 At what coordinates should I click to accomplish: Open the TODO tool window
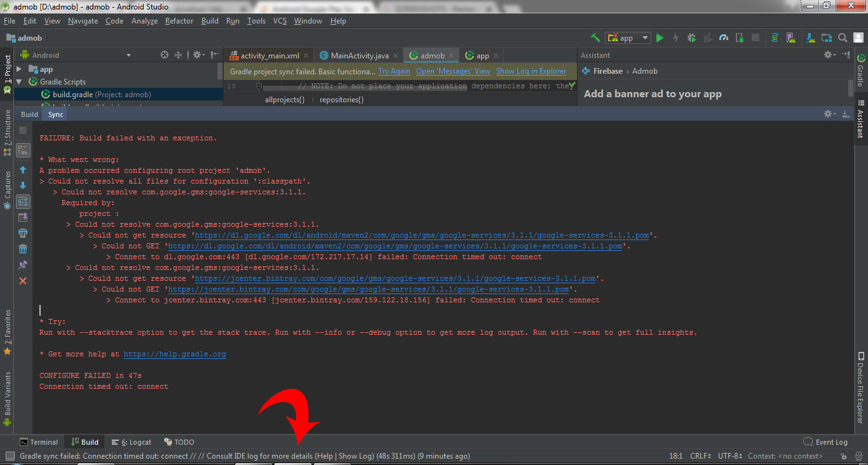click(179, 442)
